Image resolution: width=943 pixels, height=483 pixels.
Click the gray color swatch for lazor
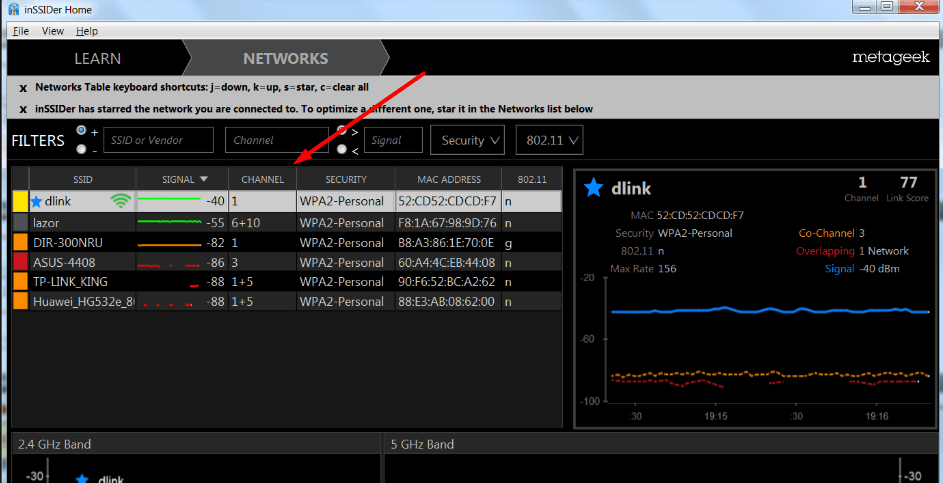point(20,223)
